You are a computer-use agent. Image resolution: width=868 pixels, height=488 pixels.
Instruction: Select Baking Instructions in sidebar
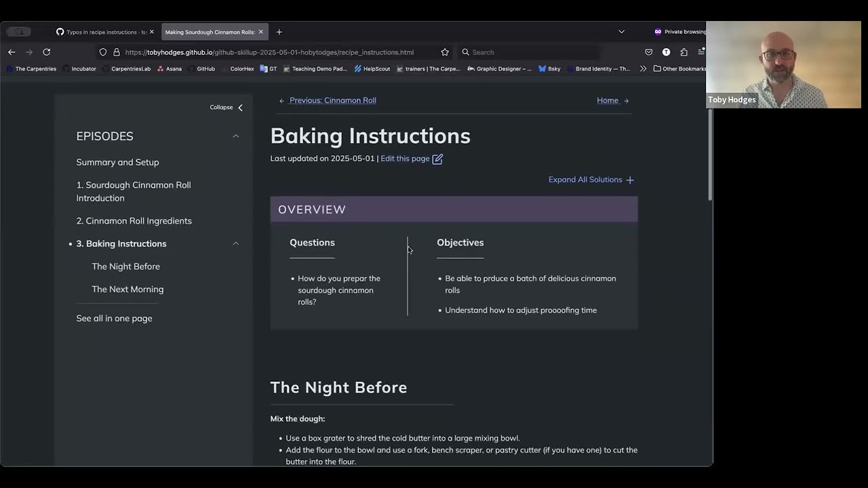[x=121, y=243]
